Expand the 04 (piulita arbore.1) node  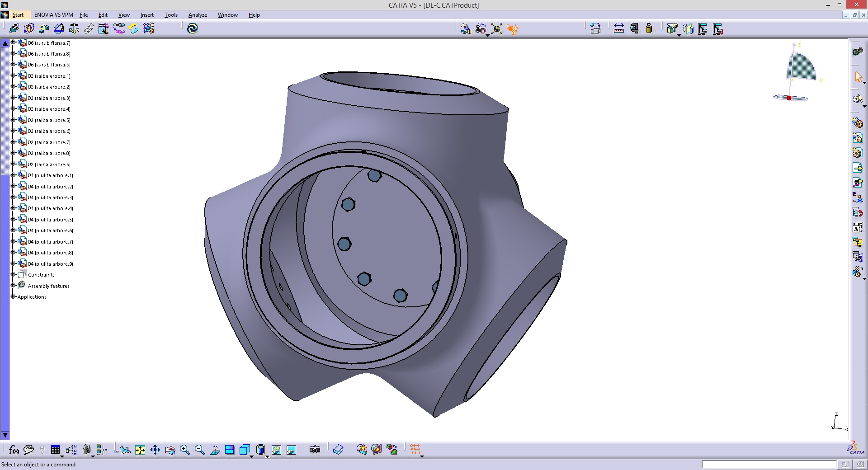click(13, 175)
